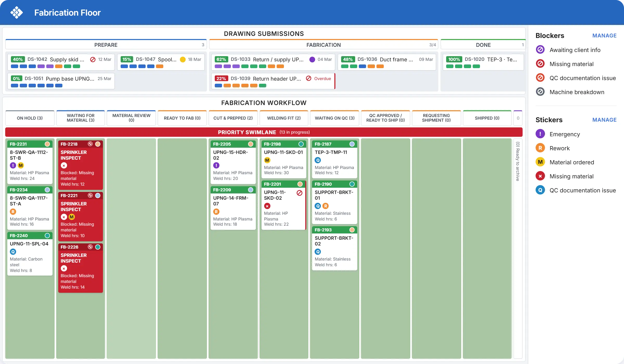Click QC sticker on FB-2187 TEP-3-TMP-11
The width and height of the screenshot is (624, 364).
click(x=318, y=160)
